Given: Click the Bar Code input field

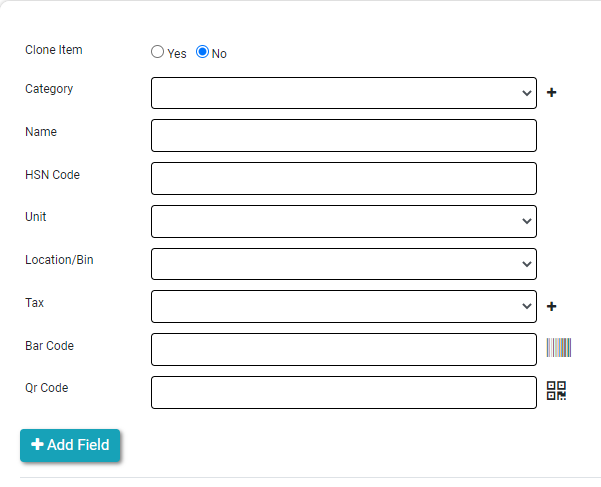Looking at the screenshot, I should (x=343, y=349).
